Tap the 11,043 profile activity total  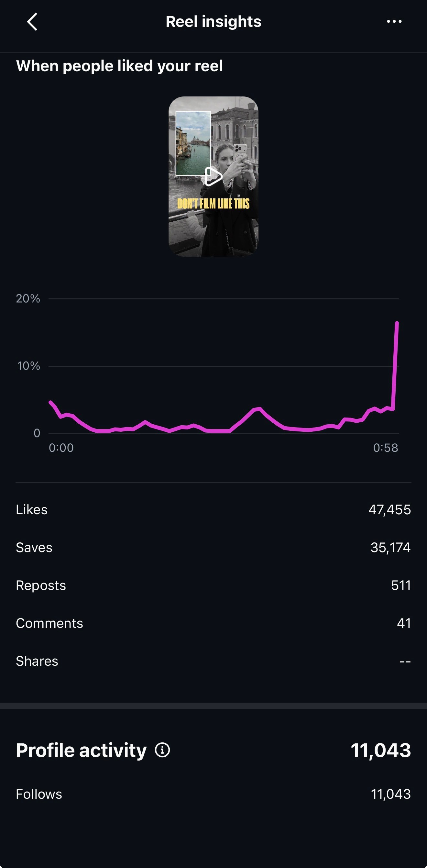pos(380,750)
